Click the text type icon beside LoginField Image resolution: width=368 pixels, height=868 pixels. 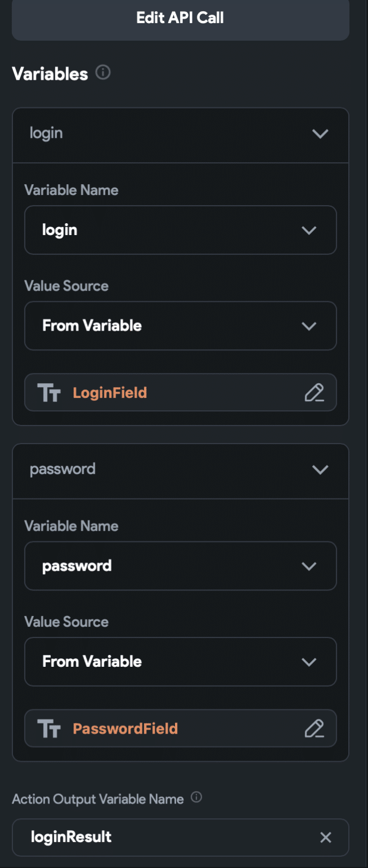click(49, 393)
